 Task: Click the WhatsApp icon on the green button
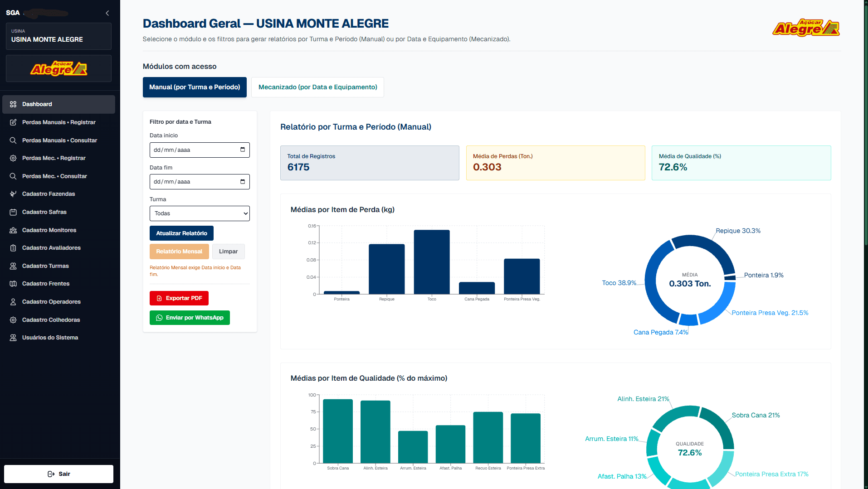pyautogui.click(x=159, y=317)
